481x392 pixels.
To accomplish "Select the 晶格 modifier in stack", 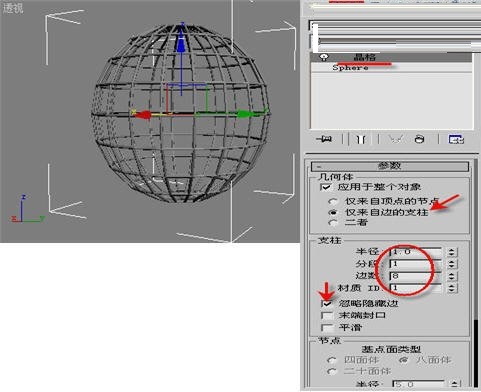I will (391, 57).
